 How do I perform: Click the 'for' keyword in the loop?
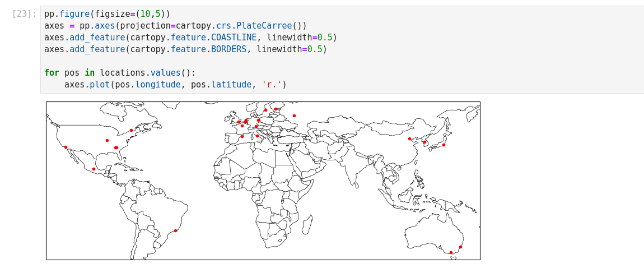point(52,73)
